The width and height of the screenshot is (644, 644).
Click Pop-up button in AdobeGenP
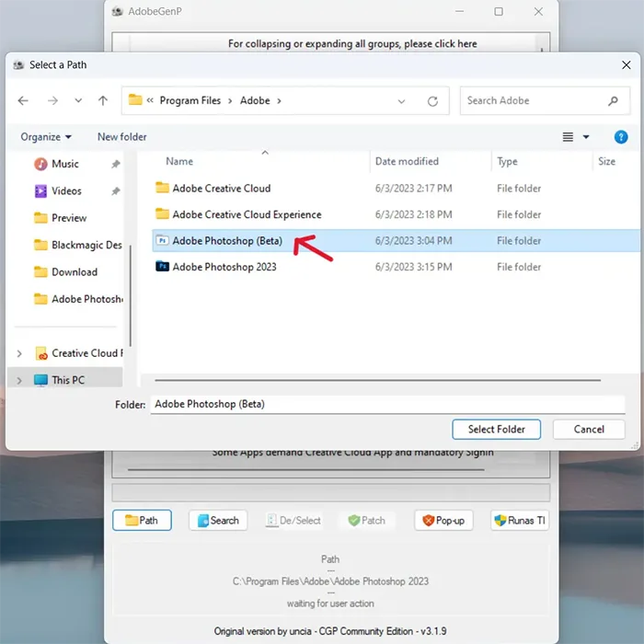(x=443, y=521)
